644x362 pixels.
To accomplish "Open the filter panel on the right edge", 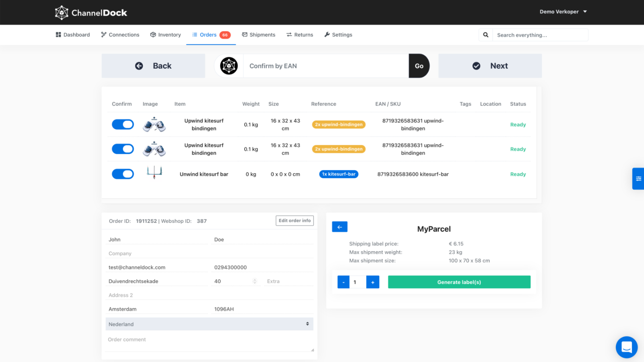I will click(x=638, y=179).
